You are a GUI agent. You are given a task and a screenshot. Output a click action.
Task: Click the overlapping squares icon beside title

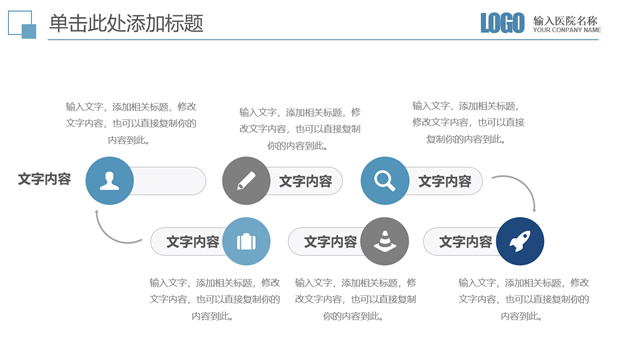(x=22, y=24)
